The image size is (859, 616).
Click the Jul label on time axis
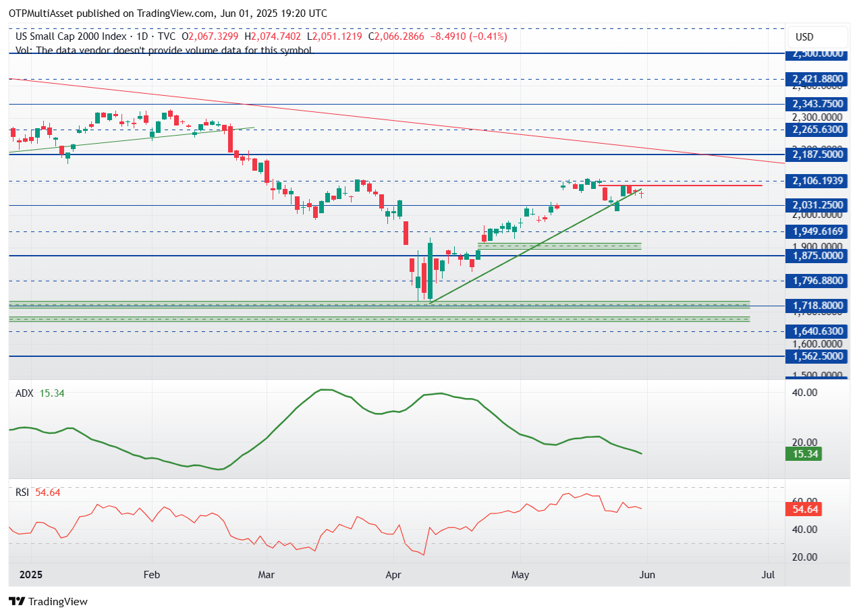(769, 576)
